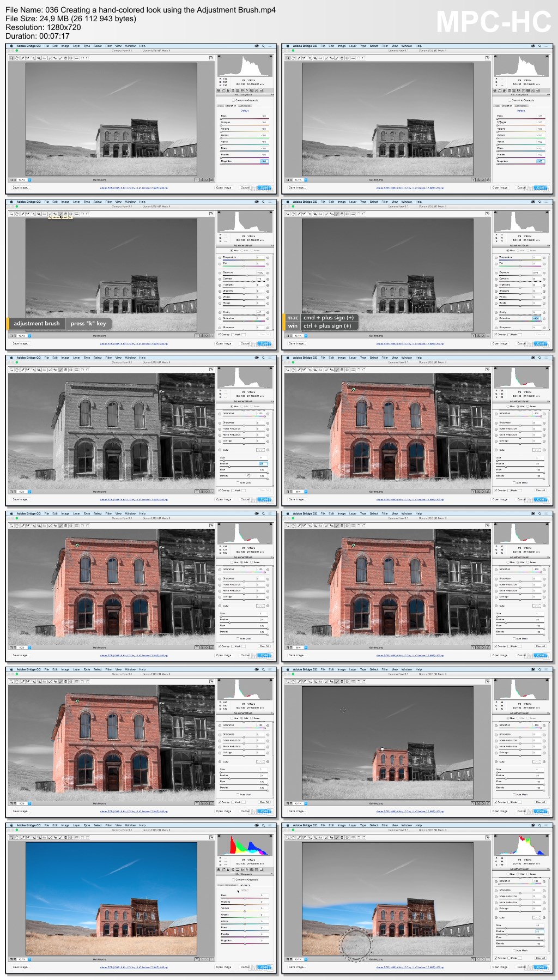This screenshot has width=558, height=980.
Task: Open Spotlight search in 'adjustment brush' captioned frame
Action: tap(263, 202)
